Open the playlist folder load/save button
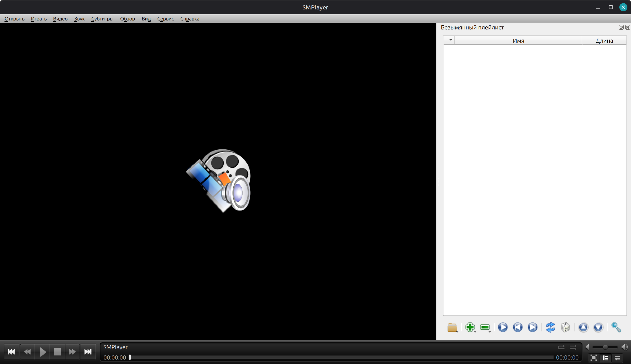631x364 pixels. coord(452,327)
